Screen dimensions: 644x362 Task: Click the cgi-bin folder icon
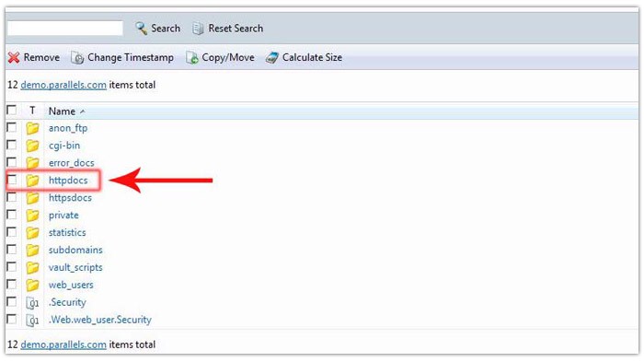point(32,146)
